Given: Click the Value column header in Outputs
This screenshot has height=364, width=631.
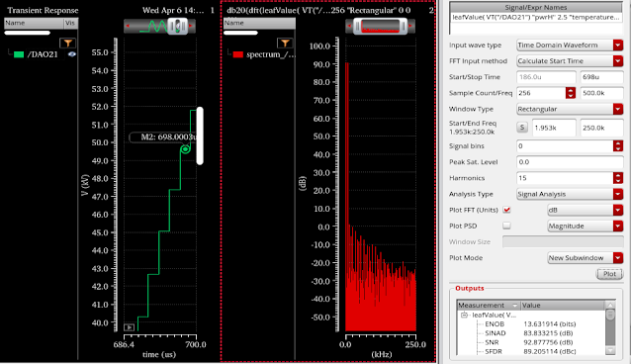Looking at the screenshot, I should click(563, 306).
